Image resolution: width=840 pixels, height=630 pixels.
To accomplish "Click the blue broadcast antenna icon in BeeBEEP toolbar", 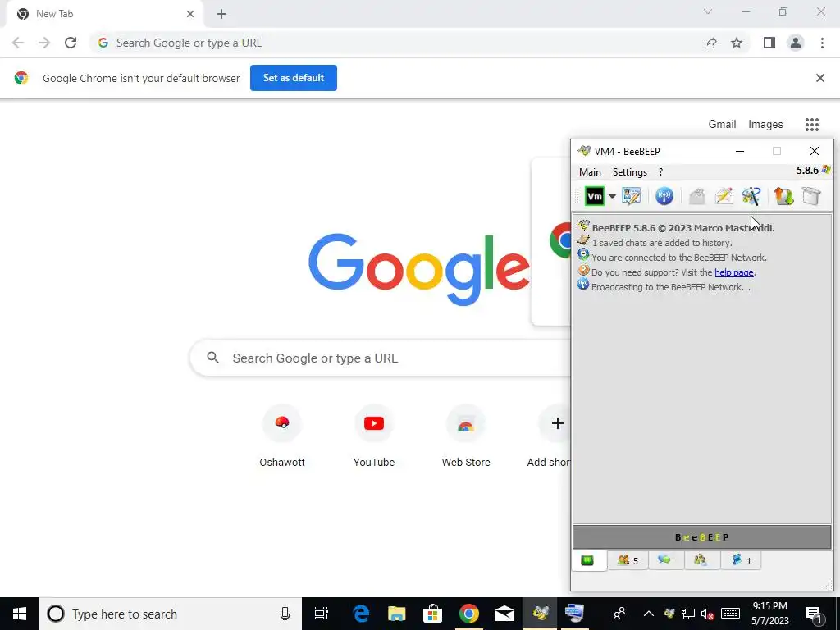I will point(664,196).
